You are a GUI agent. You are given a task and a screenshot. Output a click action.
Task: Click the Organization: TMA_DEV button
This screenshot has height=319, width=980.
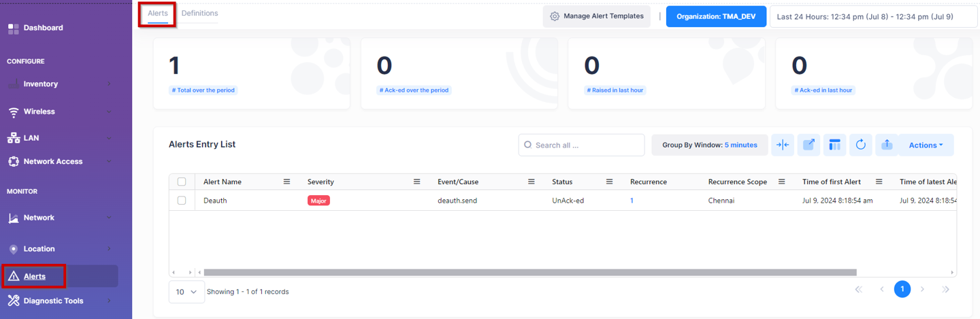coord(716,16)
